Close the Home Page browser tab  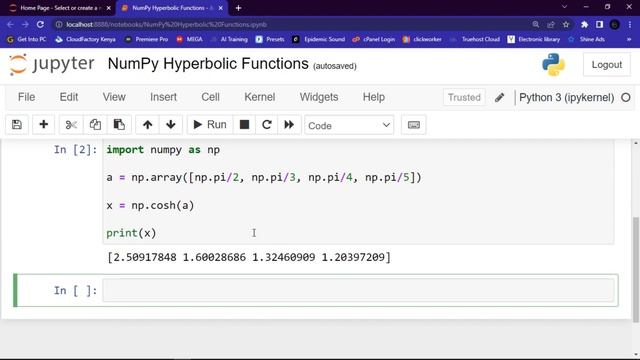(109, 8)
